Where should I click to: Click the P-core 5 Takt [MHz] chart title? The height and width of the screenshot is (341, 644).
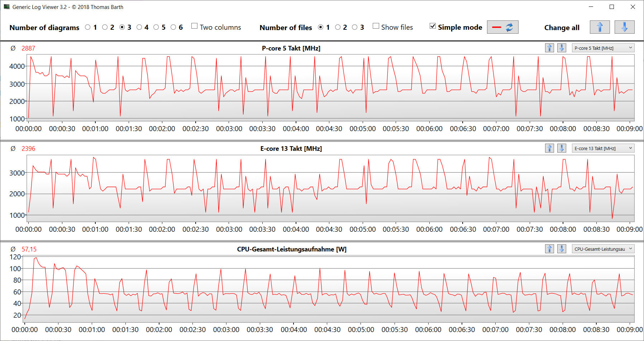point(291,48)
